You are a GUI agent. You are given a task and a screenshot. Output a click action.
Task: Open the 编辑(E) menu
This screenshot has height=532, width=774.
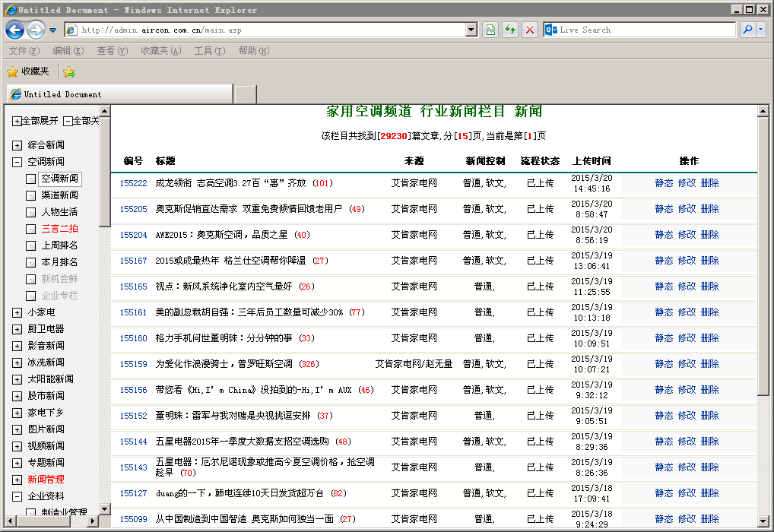click(x=68, y=51)
